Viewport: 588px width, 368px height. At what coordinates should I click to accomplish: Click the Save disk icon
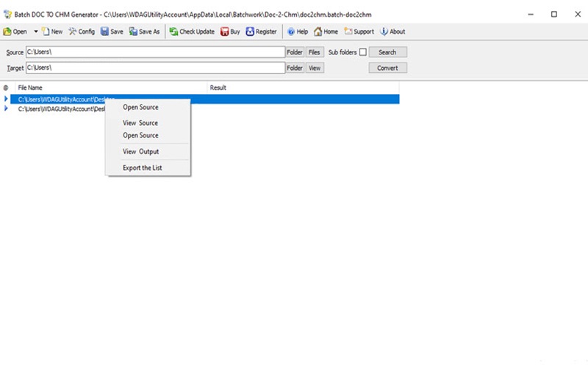tap(104, 32)
